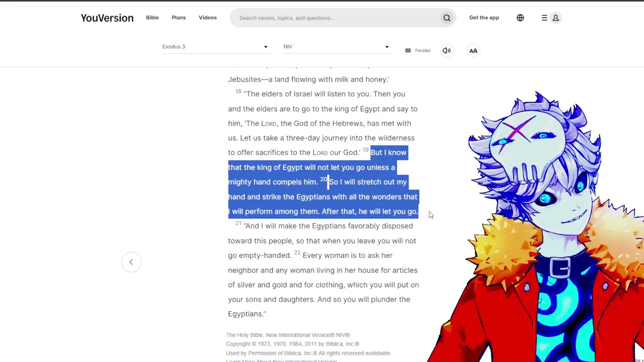Open the Bible menu item
Viewport: 644px width, 362px height.
click(x=152, y=18)
